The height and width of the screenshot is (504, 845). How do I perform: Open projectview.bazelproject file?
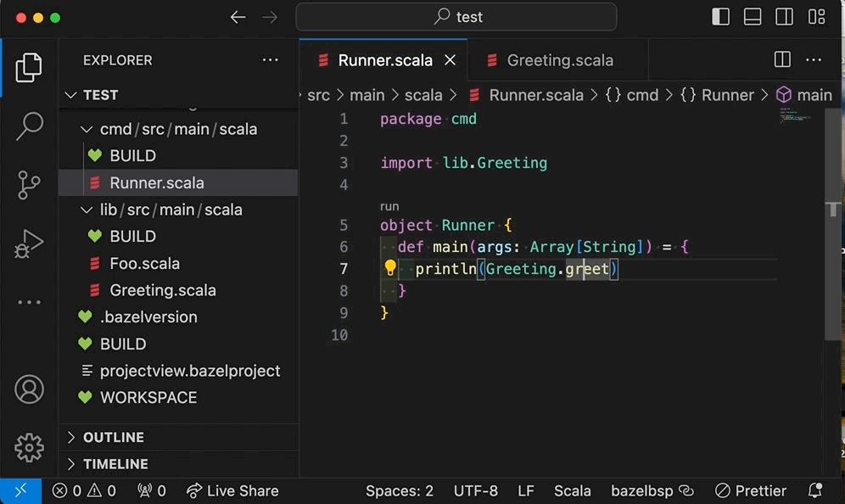pos(178,371)
